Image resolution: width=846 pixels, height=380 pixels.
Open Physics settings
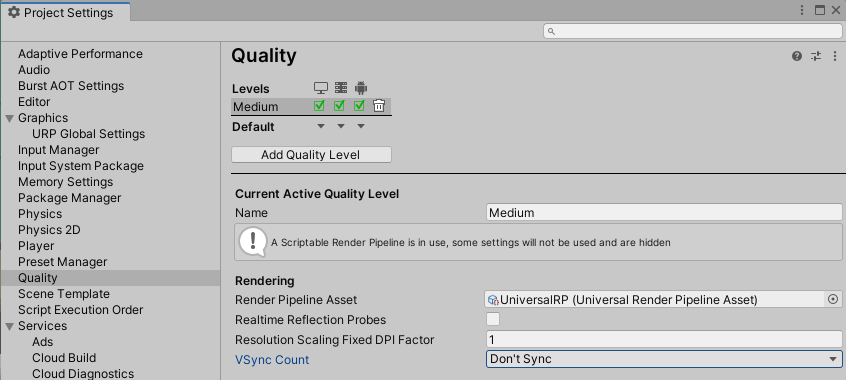pos(40,214)
